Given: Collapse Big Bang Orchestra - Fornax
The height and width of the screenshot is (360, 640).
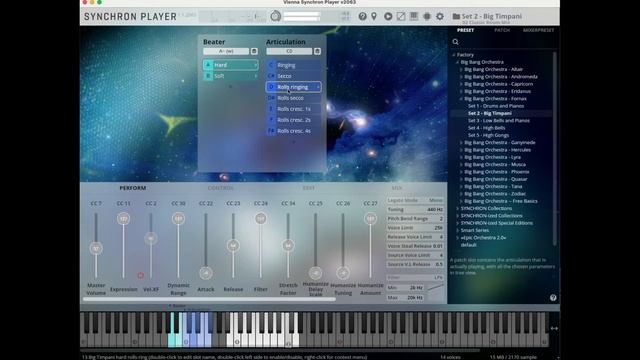Looking at the screenshot, I should tap(461, 99).
